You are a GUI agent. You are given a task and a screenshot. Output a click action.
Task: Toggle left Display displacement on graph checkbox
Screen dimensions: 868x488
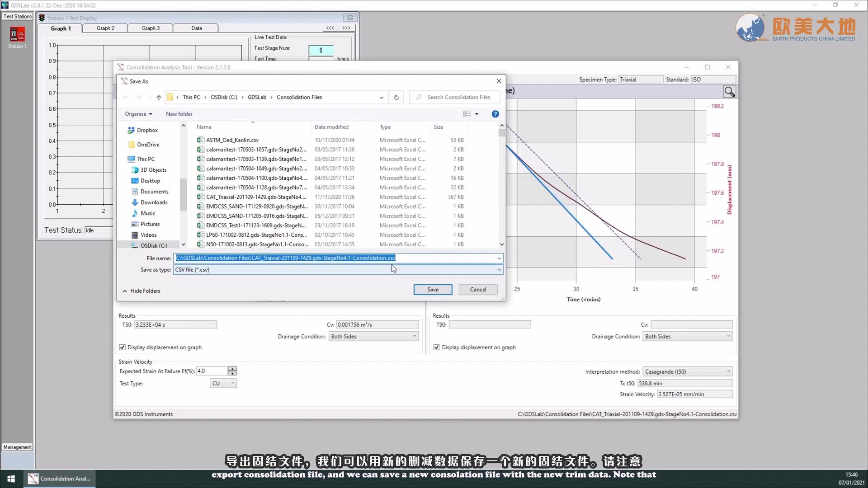(122, 347)
